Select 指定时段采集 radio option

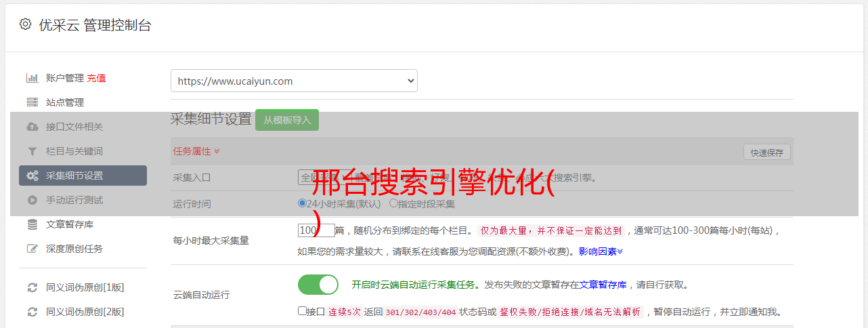(x=393, y=203)
